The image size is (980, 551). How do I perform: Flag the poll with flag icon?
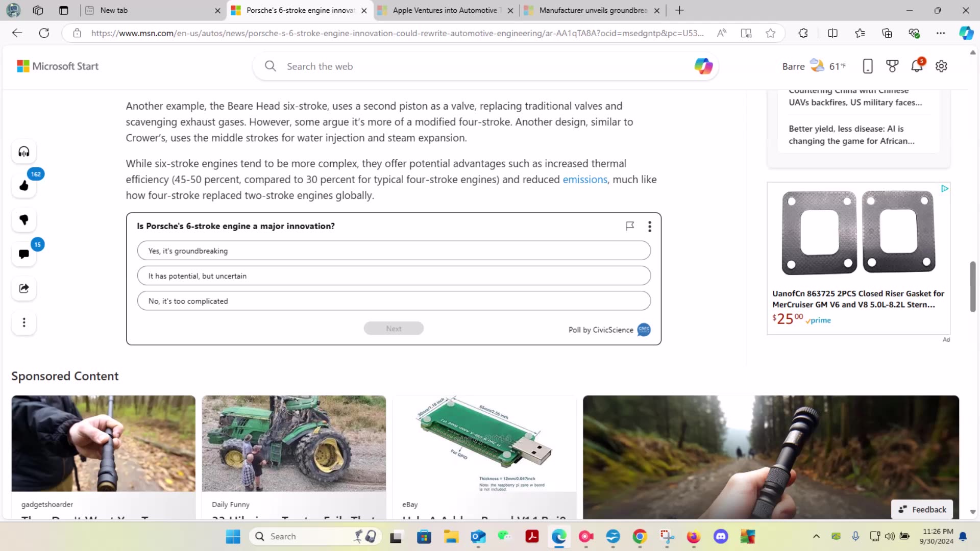tap(630, 226)
